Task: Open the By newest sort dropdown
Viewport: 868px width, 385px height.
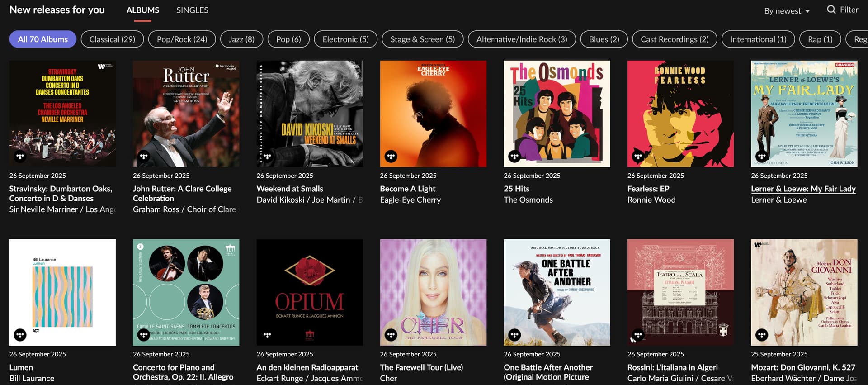Action: pyautogui.click(x=787, y=11)
